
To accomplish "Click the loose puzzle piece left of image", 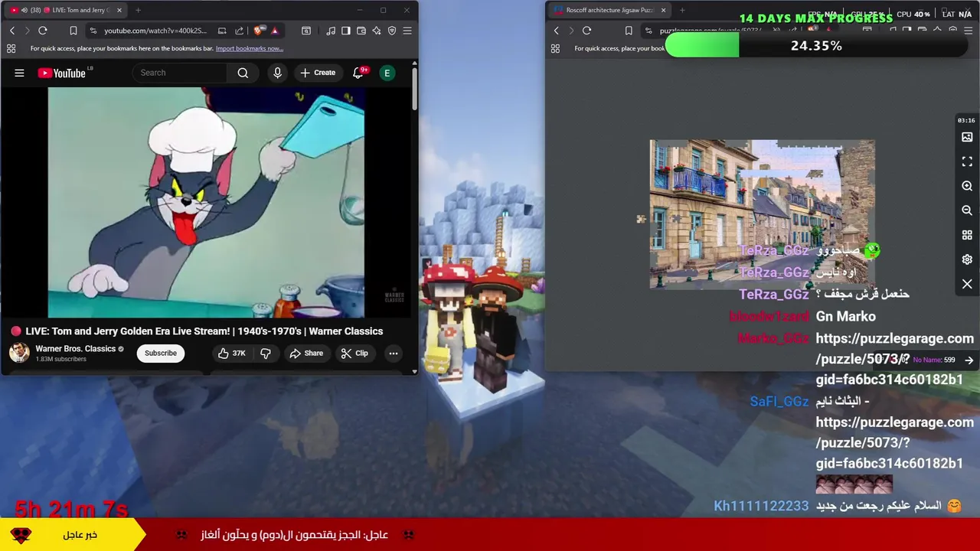I will click(641, 219).
